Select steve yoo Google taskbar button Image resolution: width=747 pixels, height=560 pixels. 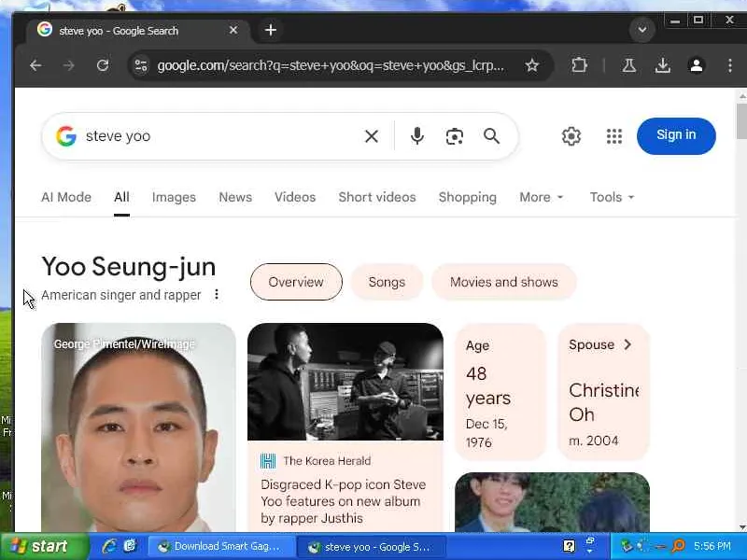371,547
